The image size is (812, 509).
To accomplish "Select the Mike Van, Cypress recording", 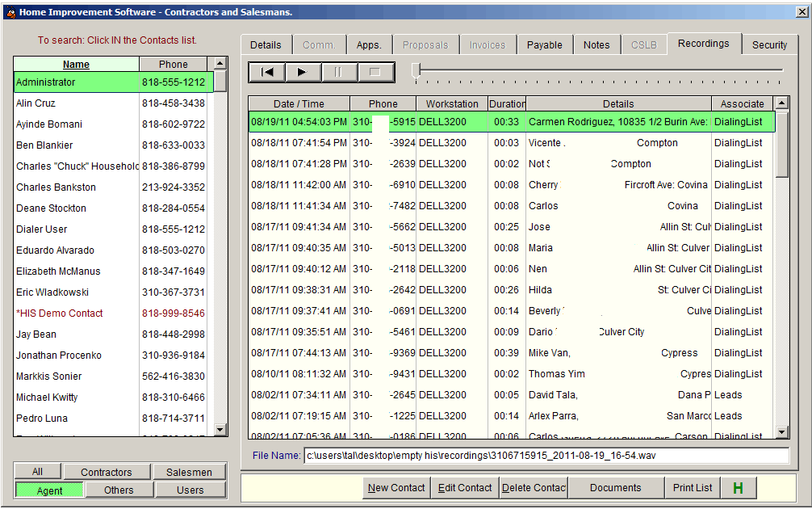I will coord(512,352).
